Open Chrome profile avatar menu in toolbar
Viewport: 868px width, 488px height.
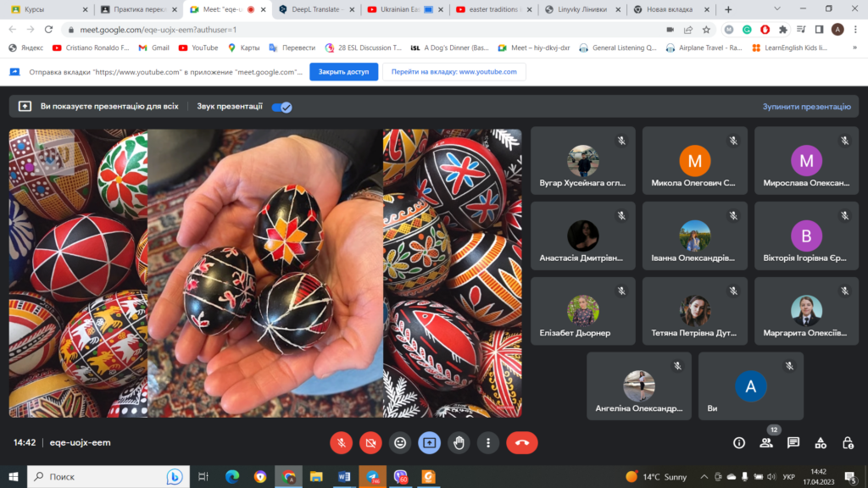click(x=837, y=29)
